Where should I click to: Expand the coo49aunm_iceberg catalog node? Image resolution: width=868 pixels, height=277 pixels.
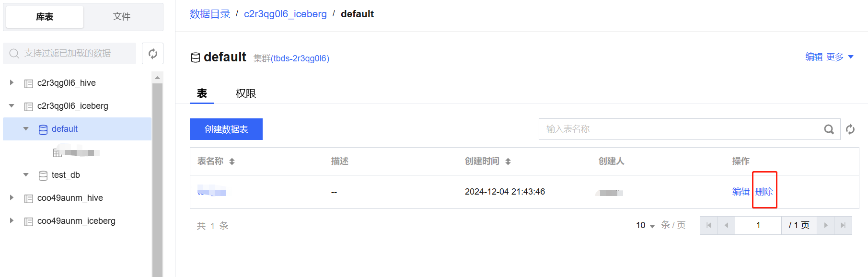[12, 221]
